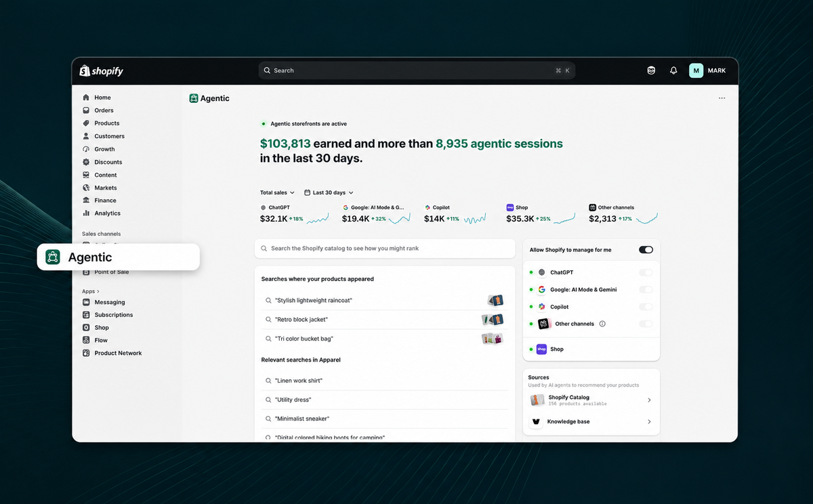The width and height of the screenshot is (813, 504).
Task: Click the Agentic icon in highlighted sidebar item
Action: 53,257
